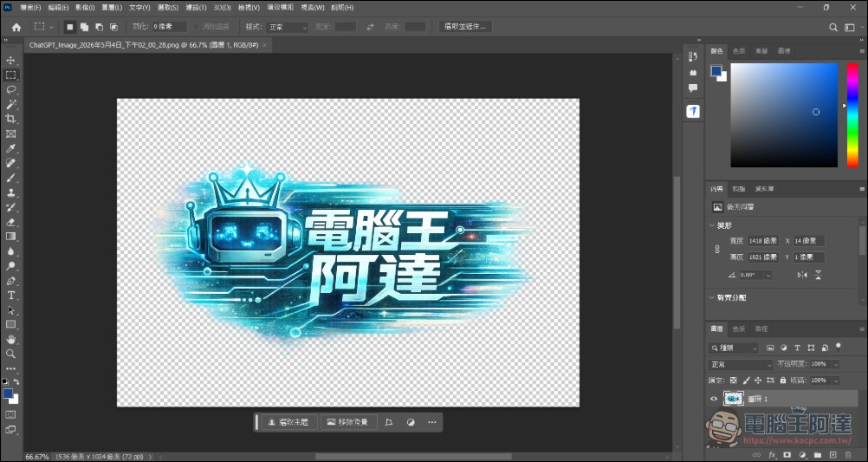
Task: Select the Blur tool
Action: coord(10,251)
